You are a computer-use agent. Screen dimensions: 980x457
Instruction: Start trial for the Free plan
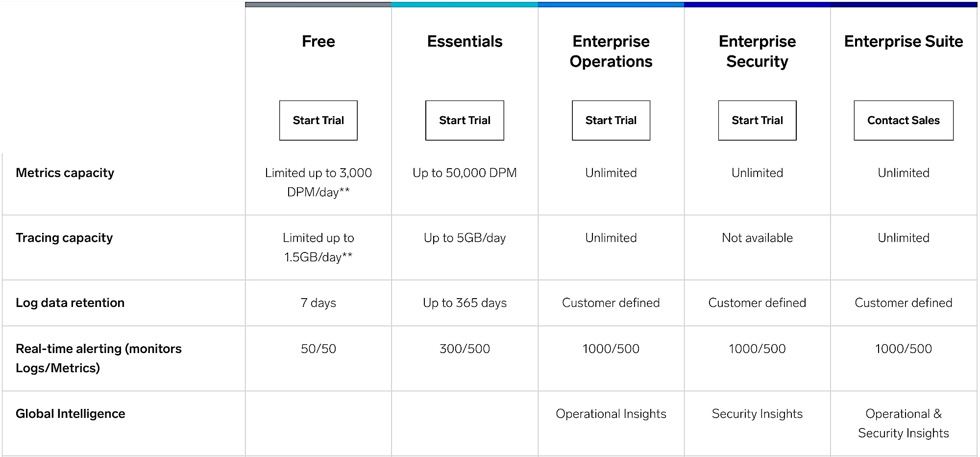[318, 121]
